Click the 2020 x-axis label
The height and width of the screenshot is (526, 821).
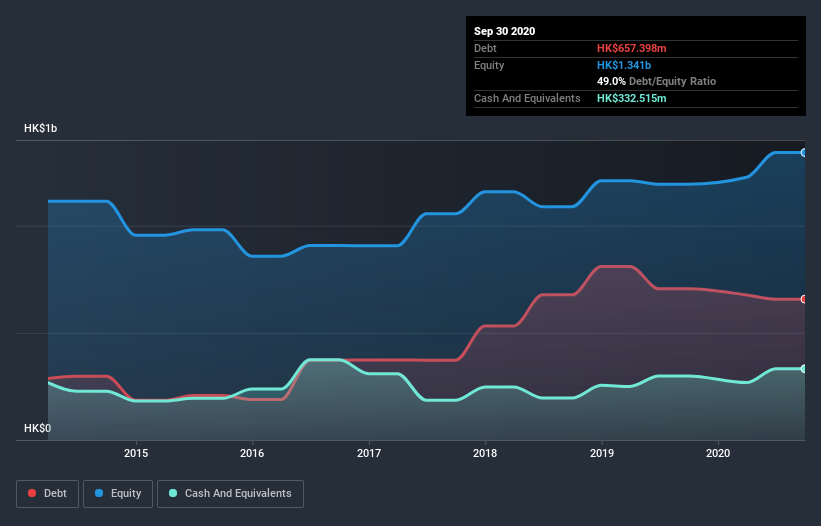coord(718,453)
